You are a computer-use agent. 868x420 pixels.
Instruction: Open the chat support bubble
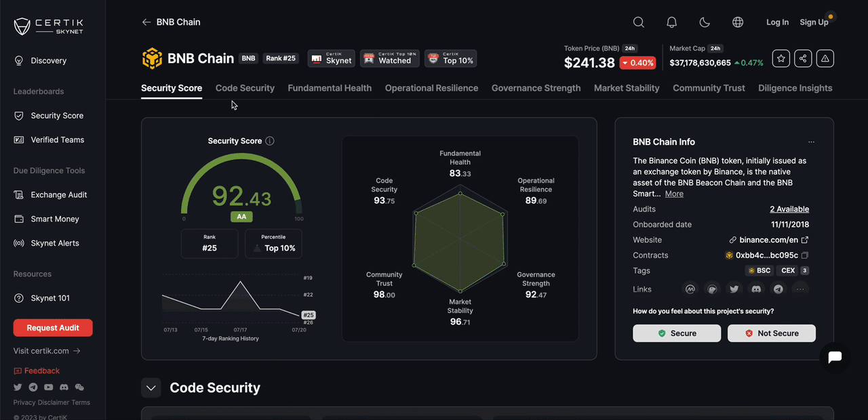[835, 357]
